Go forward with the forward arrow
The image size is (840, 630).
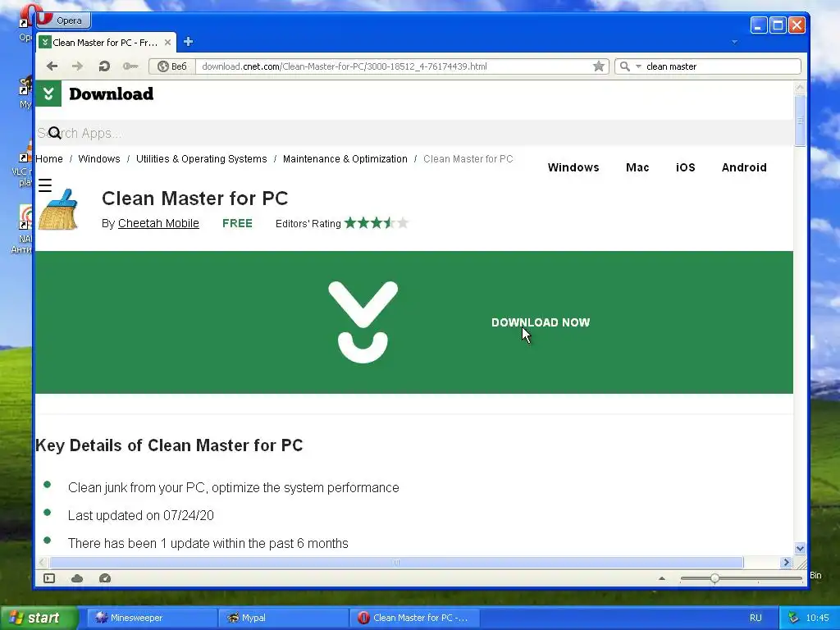point(78,66)
